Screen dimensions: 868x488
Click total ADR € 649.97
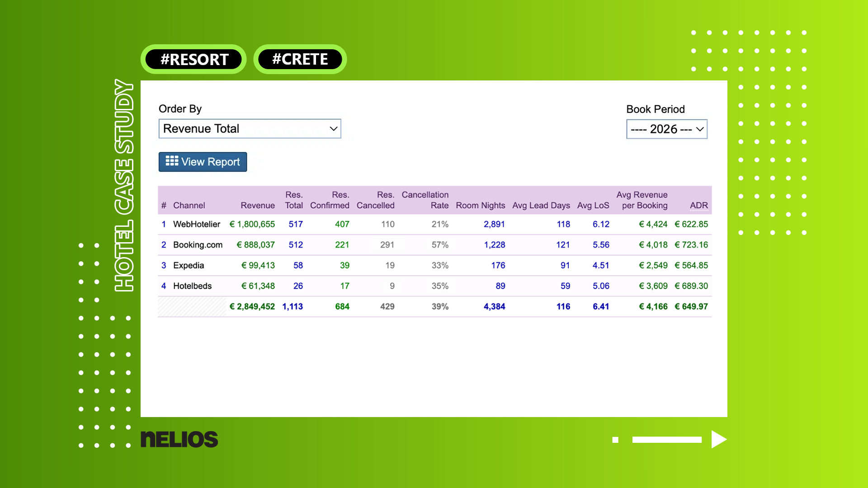pos(691,306)
